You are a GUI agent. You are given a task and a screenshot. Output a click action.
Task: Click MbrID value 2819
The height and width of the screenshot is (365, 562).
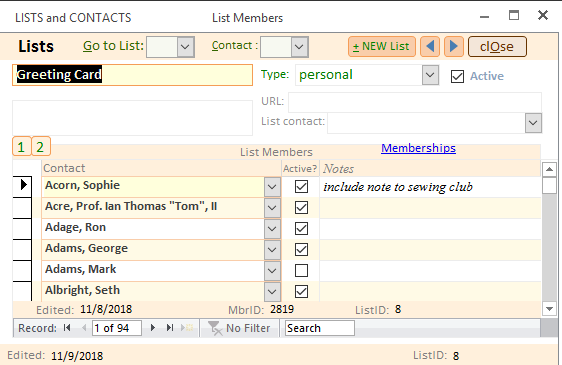(282, 309)
